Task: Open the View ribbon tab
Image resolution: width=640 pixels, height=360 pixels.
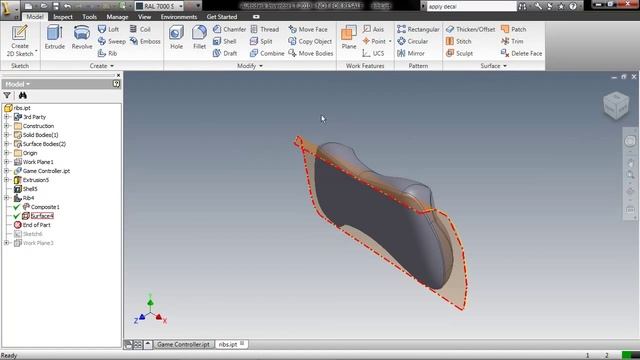Action: [x=144, y=17]
